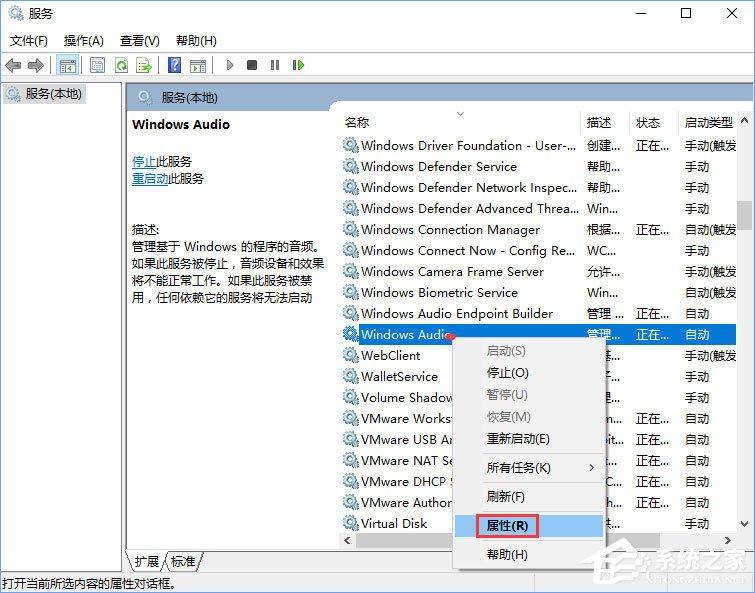Select the VMware DHCP service row

[x=397, y=481]
